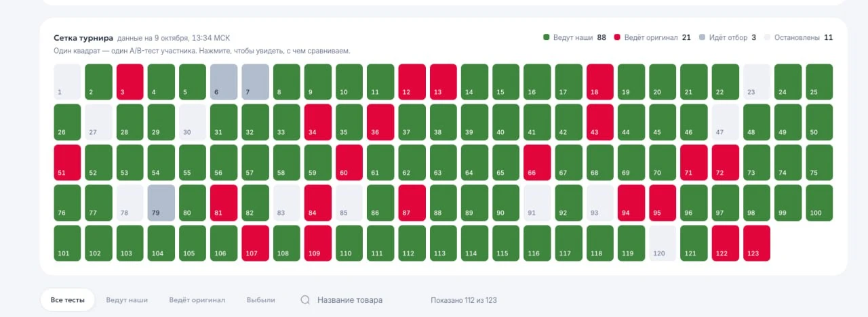Show the "Выбыли" tests tab

pyautogui.click(x=261, y=300)
